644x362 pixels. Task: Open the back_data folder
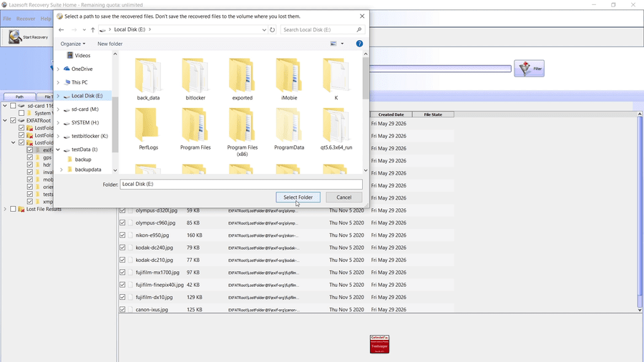148,79
